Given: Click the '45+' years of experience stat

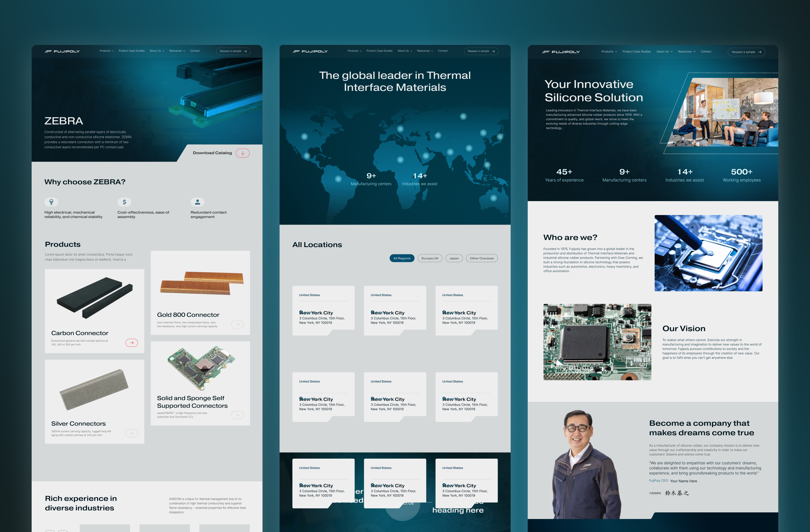Looking at the screenshot, I should point(564,175).
